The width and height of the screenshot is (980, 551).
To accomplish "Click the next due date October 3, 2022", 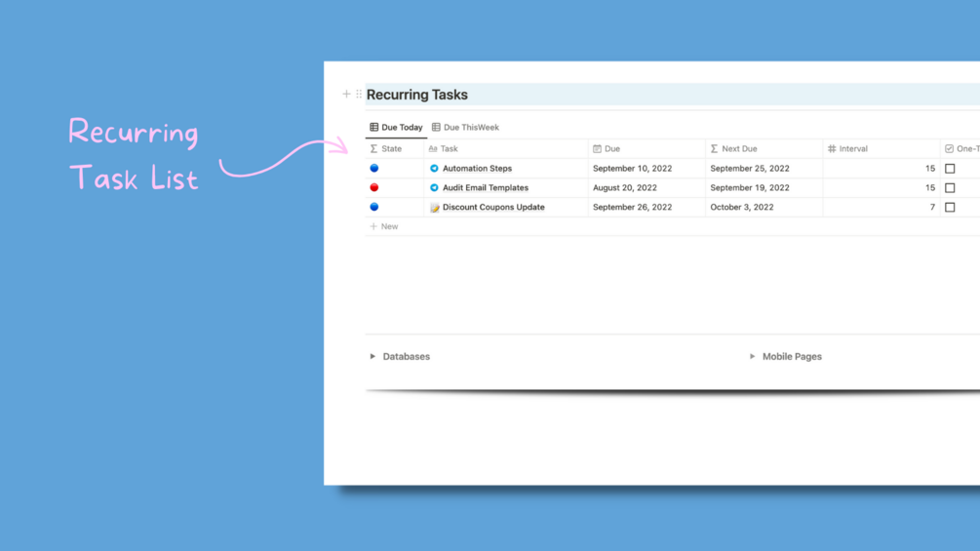I will coord(742,208).
